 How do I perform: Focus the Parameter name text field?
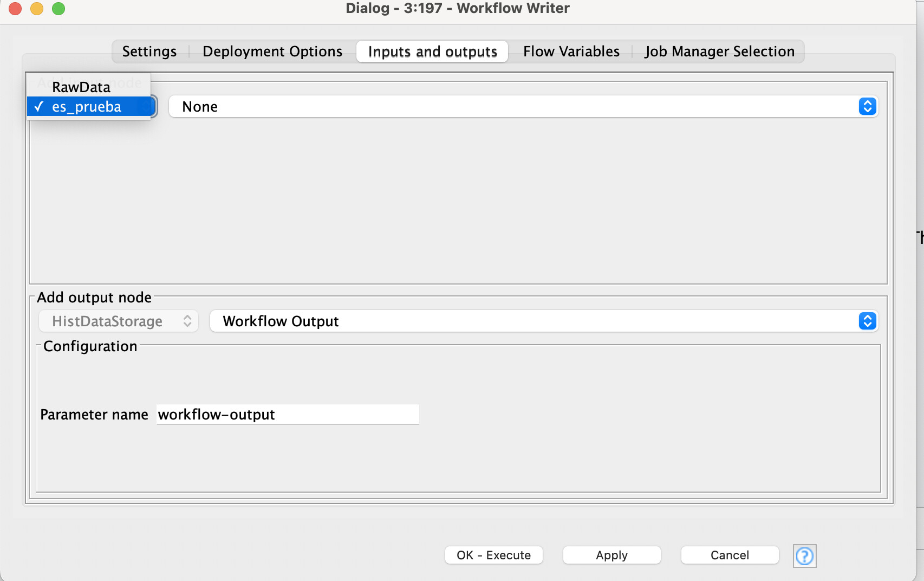(288, 415)
